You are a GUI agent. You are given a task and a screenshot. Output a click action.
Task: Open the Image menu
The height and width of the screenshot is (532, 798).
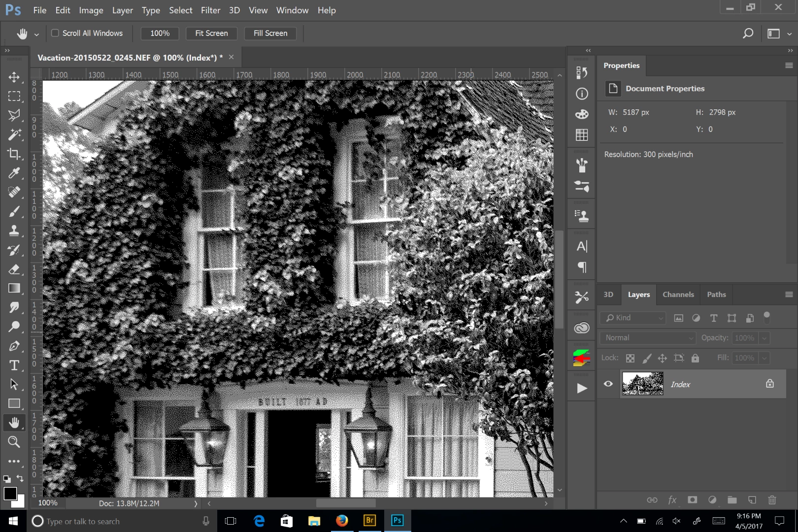tap(91, 10)
